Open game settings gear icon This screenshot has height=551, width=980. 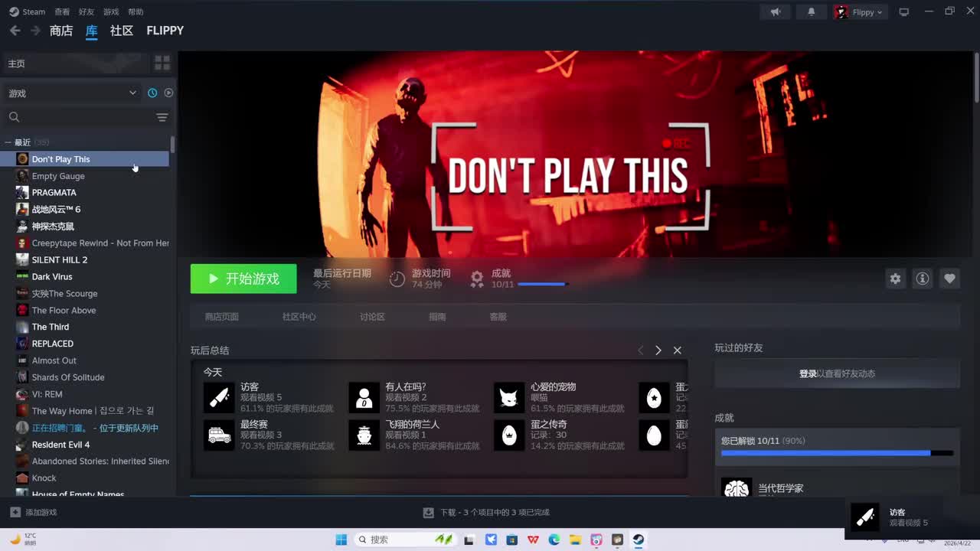tap(895, 279)
